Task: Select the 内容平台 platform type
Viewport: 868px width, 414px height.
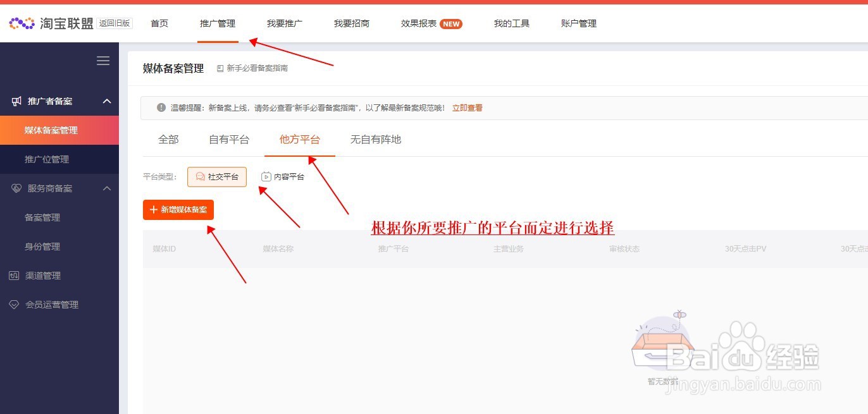Action: [x=282, y=177]
